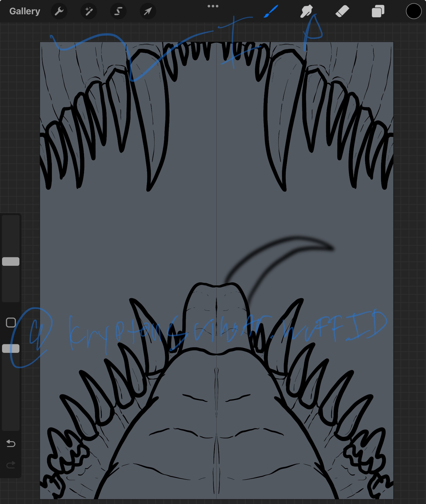Open the Actions wrench menu
The image size is (426, 504).
pos(59,11)
